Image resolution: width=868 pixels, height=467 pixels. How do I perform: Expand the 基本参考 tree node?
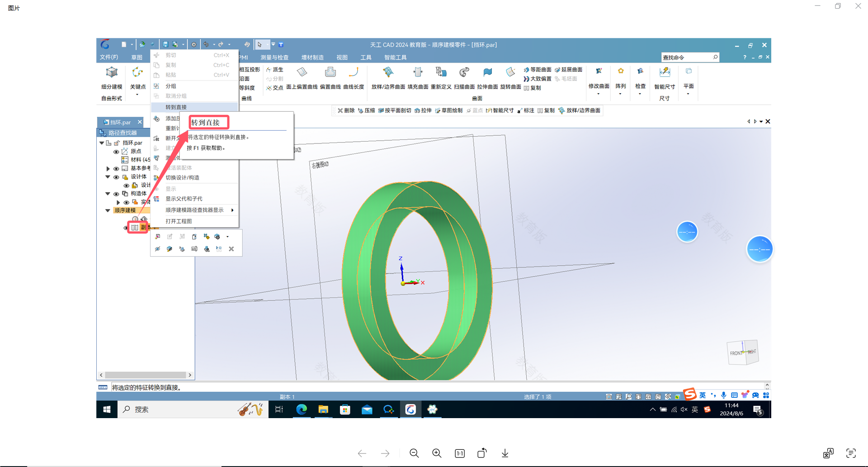(108, 168)
